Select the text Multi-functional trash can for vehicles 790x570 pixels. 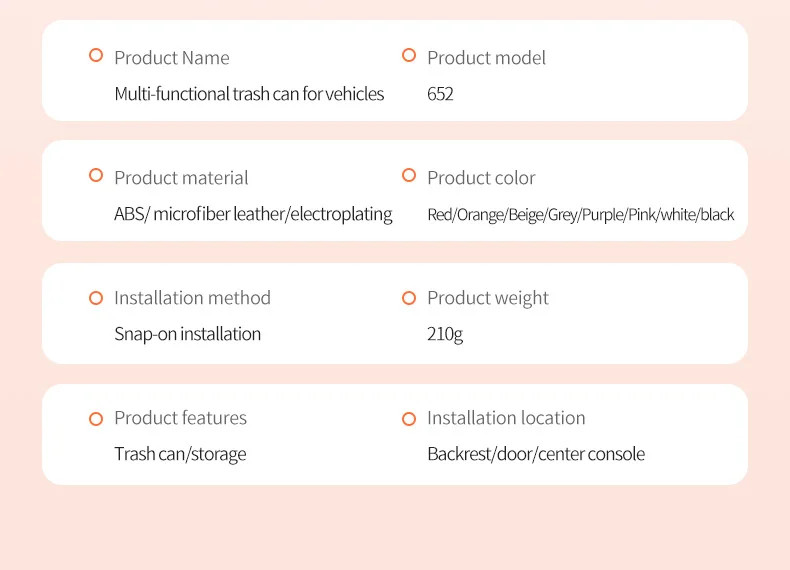249,94
